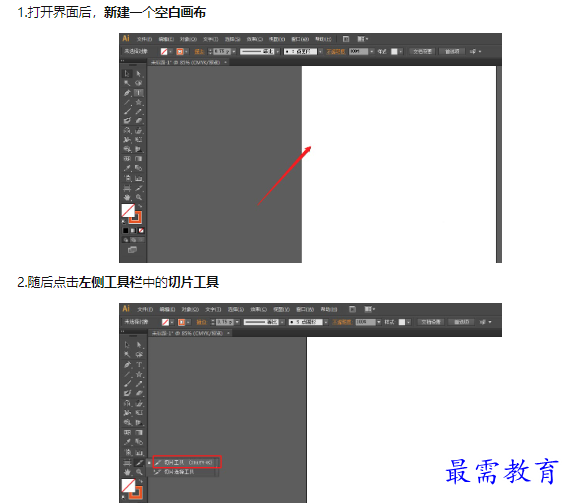
Task: Select the Gradient tool in step 2 screenshot
Action: coord(139,432)
